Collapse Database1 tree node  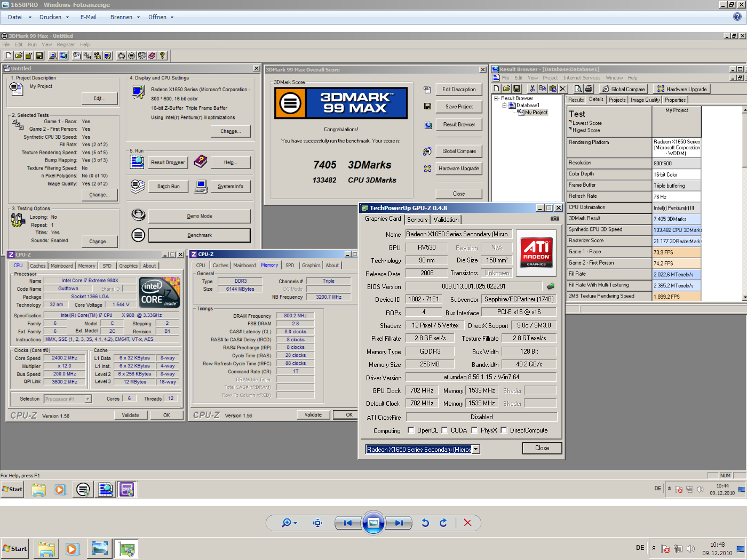tap(504, 105)
